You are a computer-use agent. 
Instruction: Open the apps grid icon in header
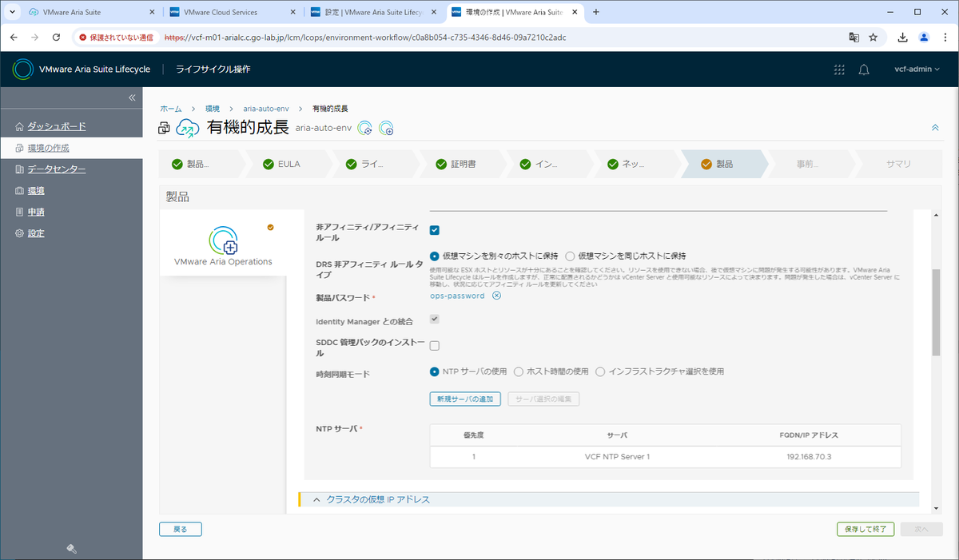pyautogui.click(x=838, y=70)
